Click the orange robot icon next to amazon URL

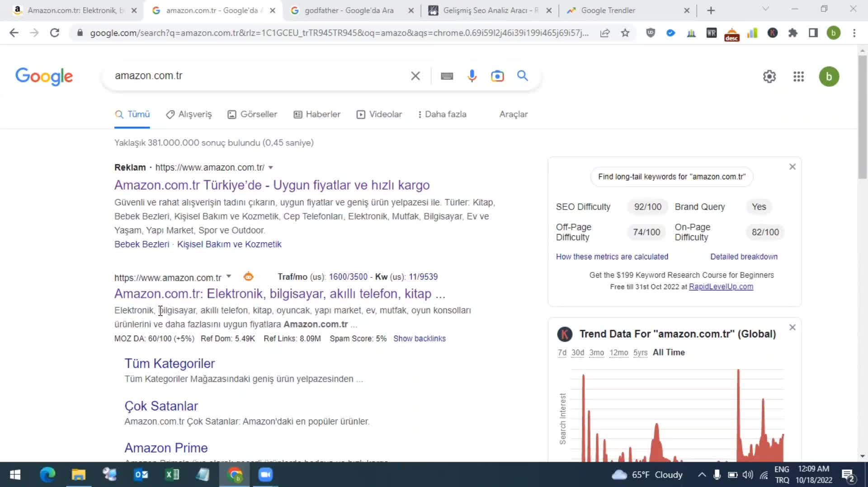click(x=249, y=276)
